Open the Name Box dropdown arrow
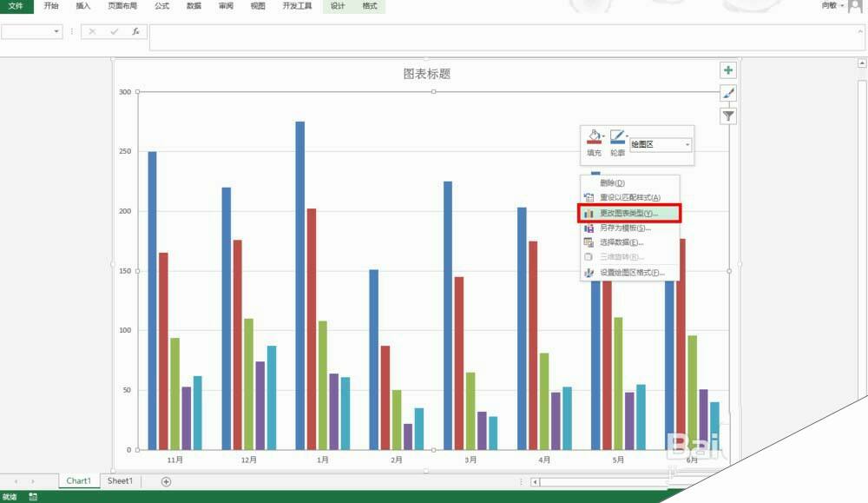 (57, 32)
